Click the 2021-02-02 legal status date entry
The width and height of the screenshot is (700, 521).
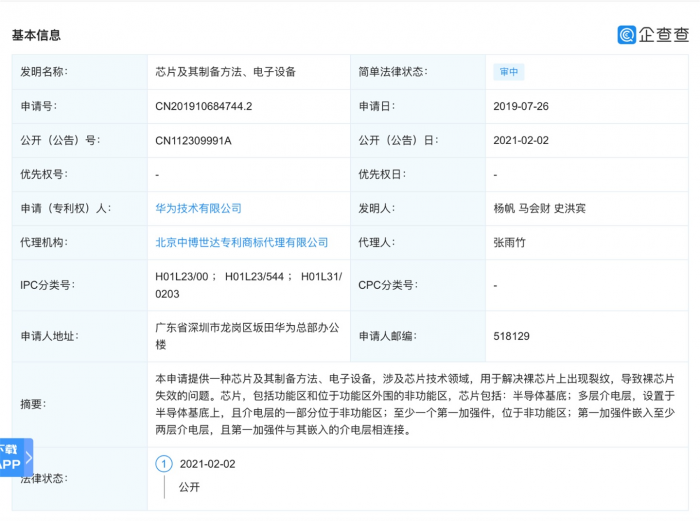(x=207, y=464)
